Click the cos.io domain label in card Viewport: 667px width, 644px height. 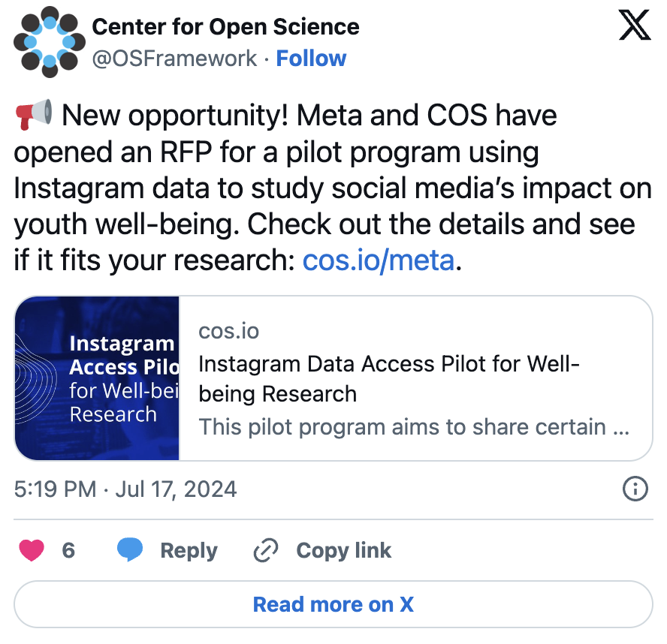coord(229,331)
